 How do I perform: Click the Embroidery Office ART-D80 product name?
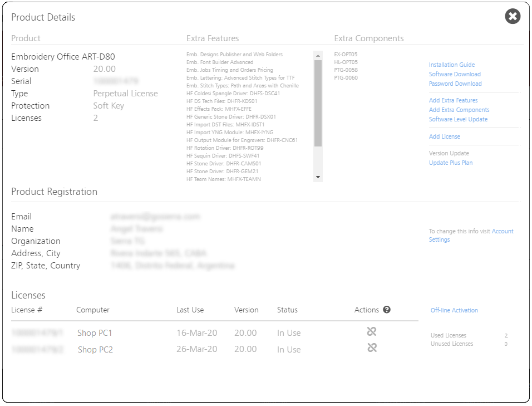click(x=63, y=56)
